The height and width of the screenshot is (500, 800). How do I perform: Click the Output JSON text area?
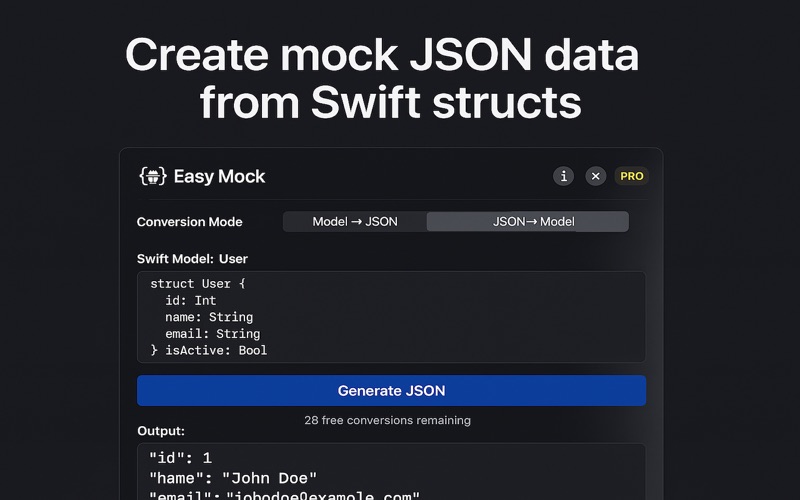tap(391, 472)
